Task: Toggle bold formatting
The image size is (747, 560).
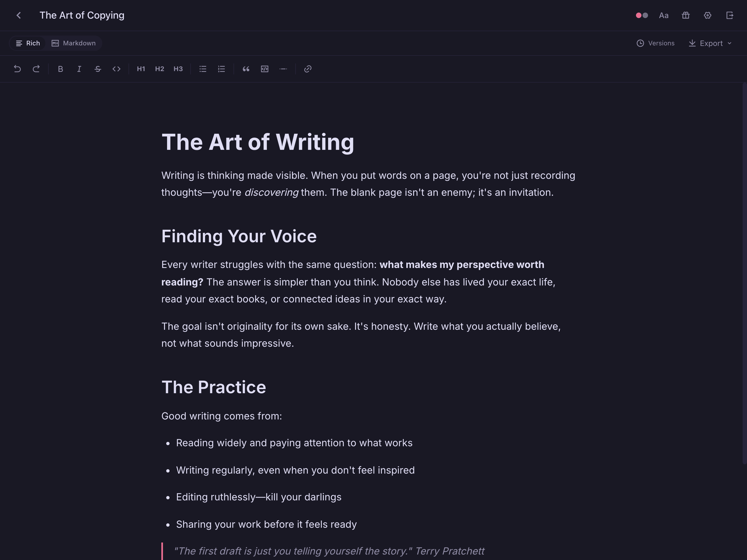Action: click(x=60, y=69)
